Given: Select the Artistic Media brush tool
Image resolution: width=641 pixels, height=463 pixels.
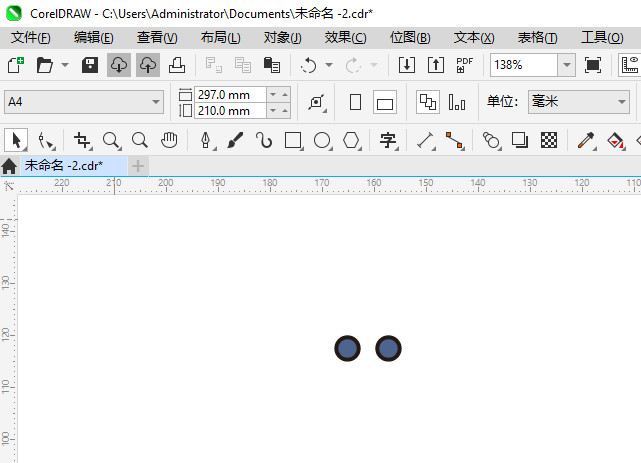Looking at the screenshot, I should (x=235, y=141).
